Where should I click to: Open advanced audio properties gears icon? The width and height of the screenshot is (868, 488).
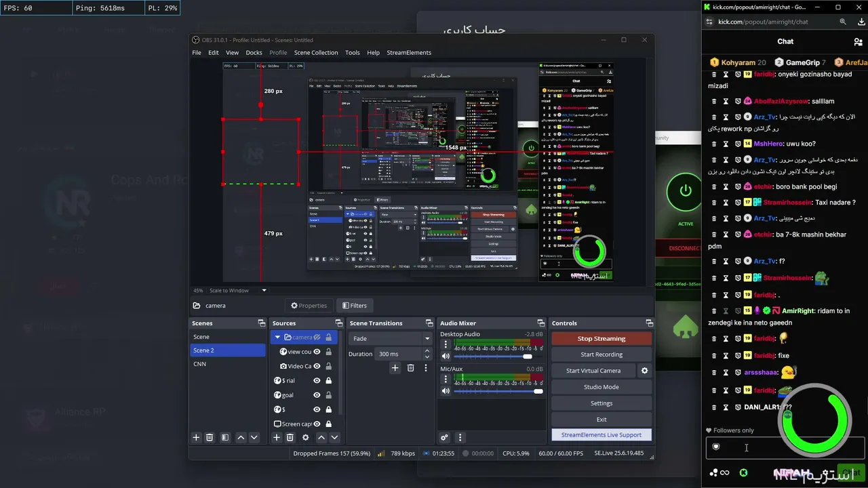(x=444, y=438)
